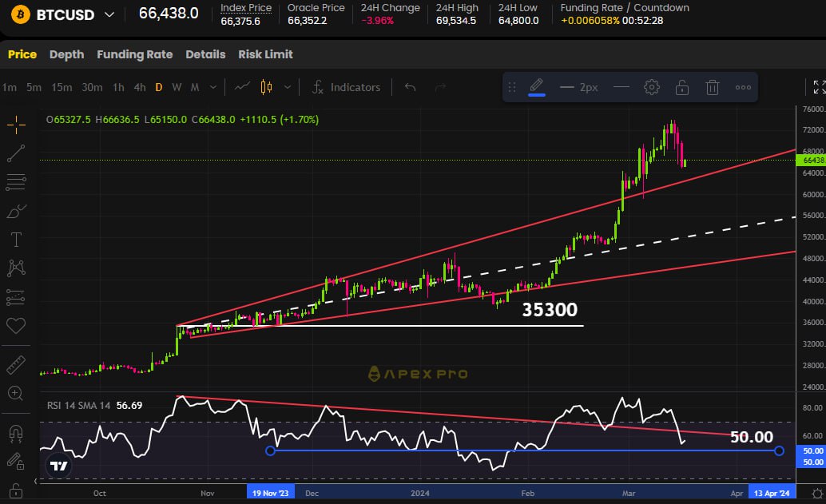Open chart settings gear at bottom right
This screenshot has width=826, height=504.
[x=817, y=494]
